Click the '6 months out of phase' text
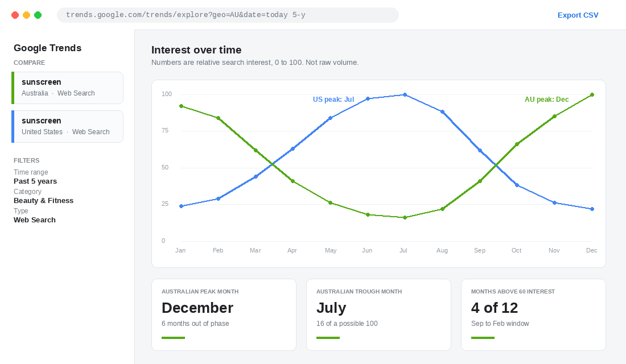Screen dimensions: 626x364 [x=195, y=323]
